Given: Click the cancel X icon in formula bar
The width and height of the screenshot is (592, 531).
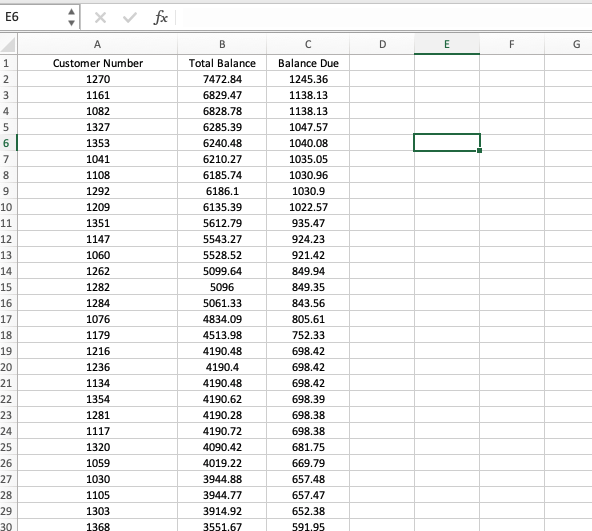Looking at the screenshot, I should pos(100,17).
